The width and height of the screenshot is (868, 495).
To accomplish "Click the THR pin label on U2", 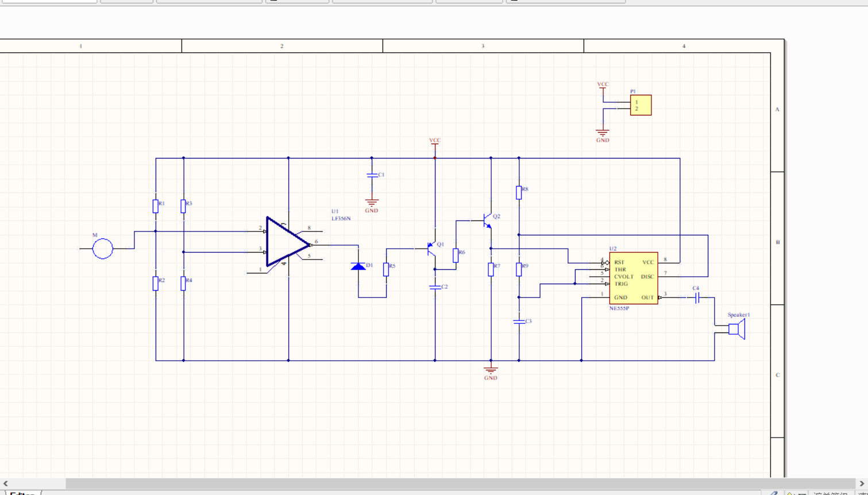I will pyautogui.click(x=620, y=269).
